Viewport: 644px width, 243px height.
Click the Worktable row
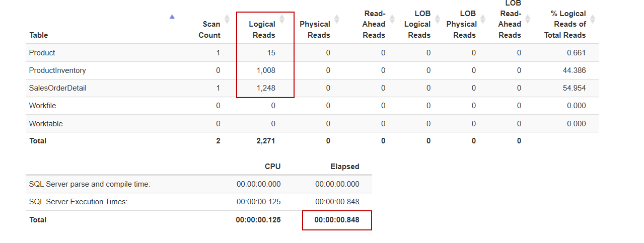pyautogui.click(x=46, y=124)
